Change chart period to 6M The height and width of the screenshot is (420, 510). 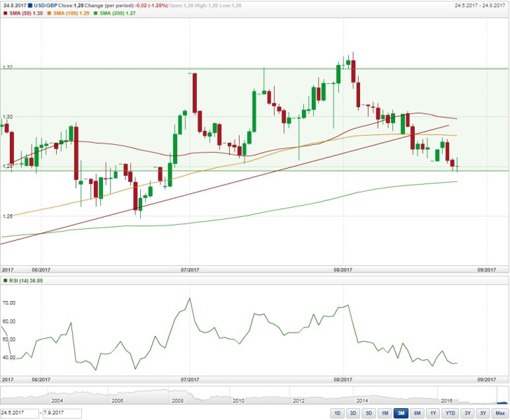pyautogui.click(x=418, y=413)
